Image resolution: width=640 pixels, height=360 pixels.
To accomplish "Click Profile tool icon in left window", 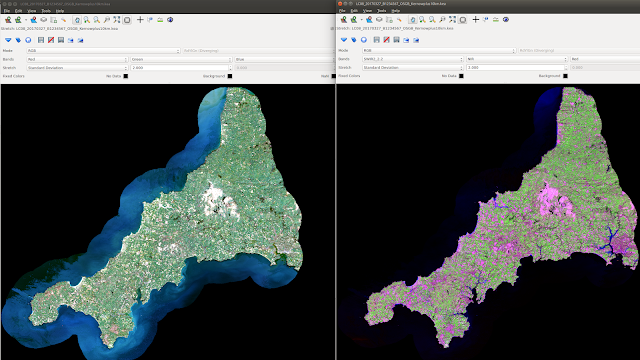I will [x=160, y=20].
